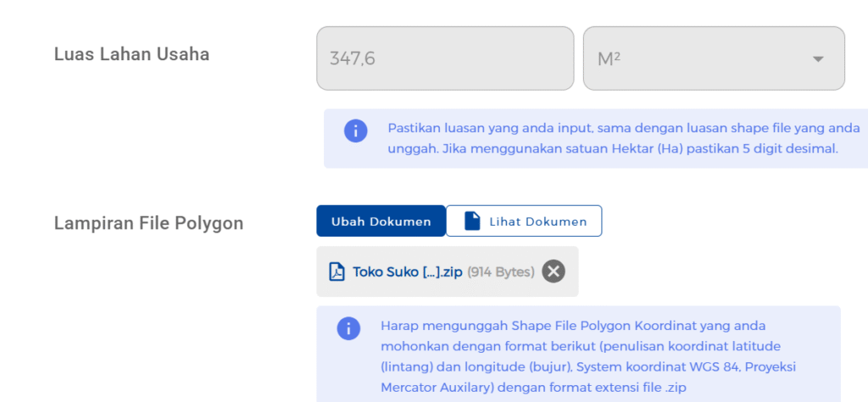Click the 'mohonkan dengan format berikut' line
Screen dimensions: 868x402
(x=580, y=346)
